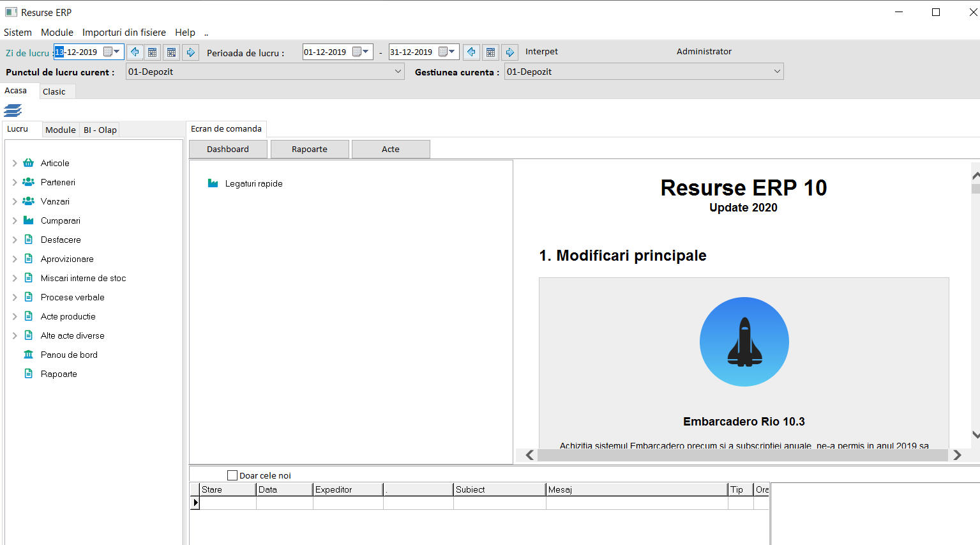Click the calendar icon for Perioada de lucru

click(490, 52)
